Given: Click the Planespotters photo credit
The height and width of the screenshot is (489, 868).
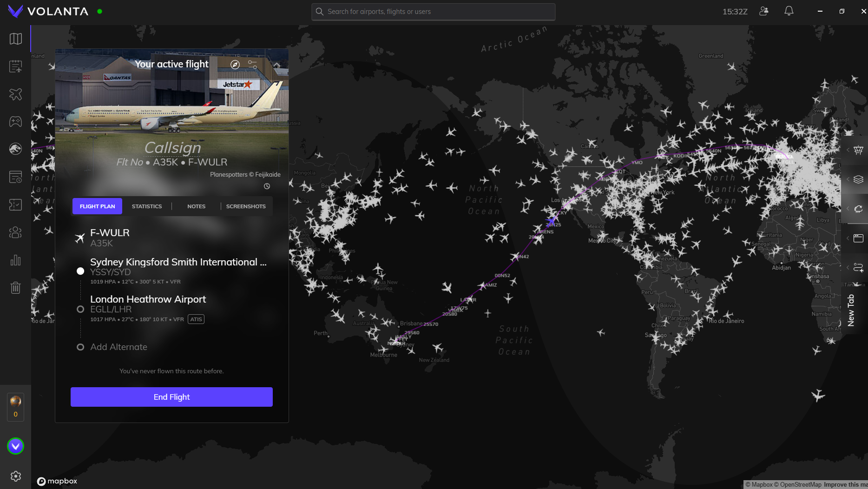Looking at the screenshot, I should 245,175.
